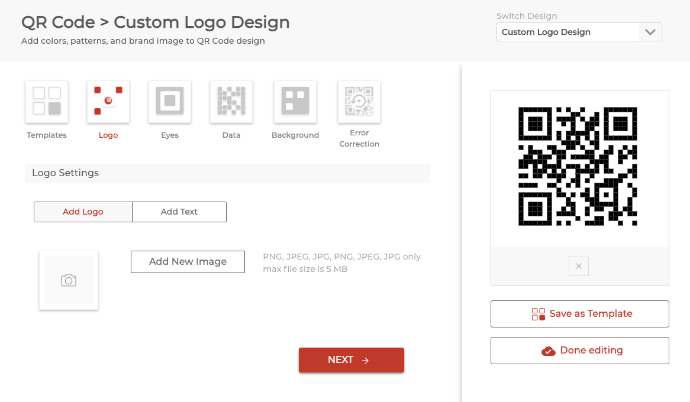The width and height of the screenshot is (690, 402).
Task: Expand the Switch Design dropdown arrow
Action: 650,32
